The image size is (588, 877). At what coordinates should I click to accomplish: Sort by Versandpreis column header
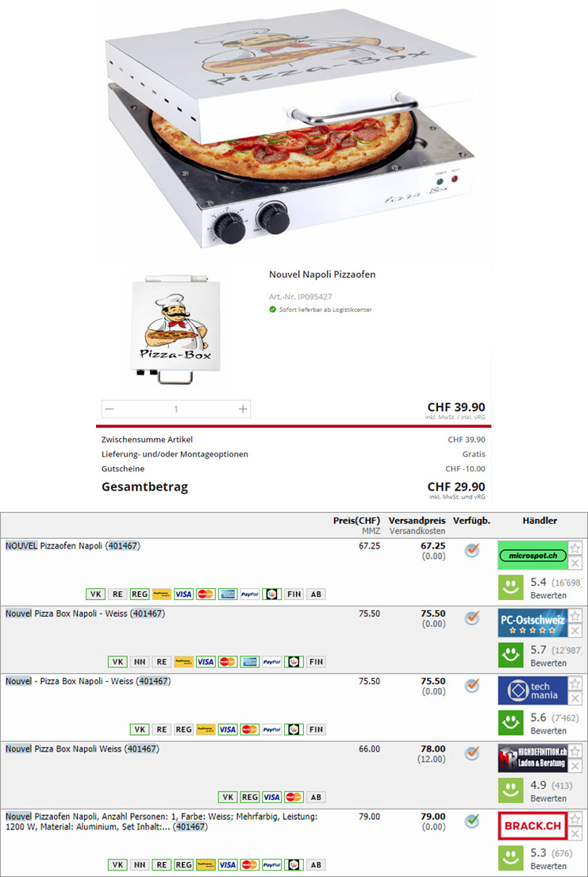(417, 521)
